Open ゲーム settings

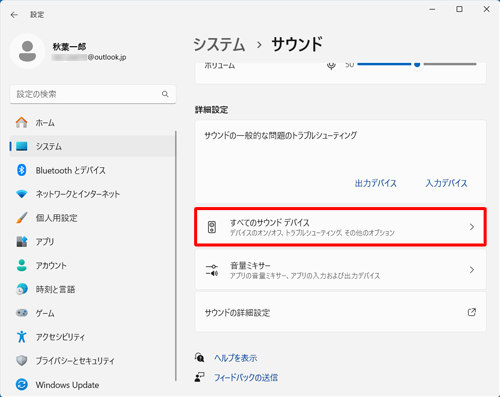pyautogui.click(x=92, y=313)
